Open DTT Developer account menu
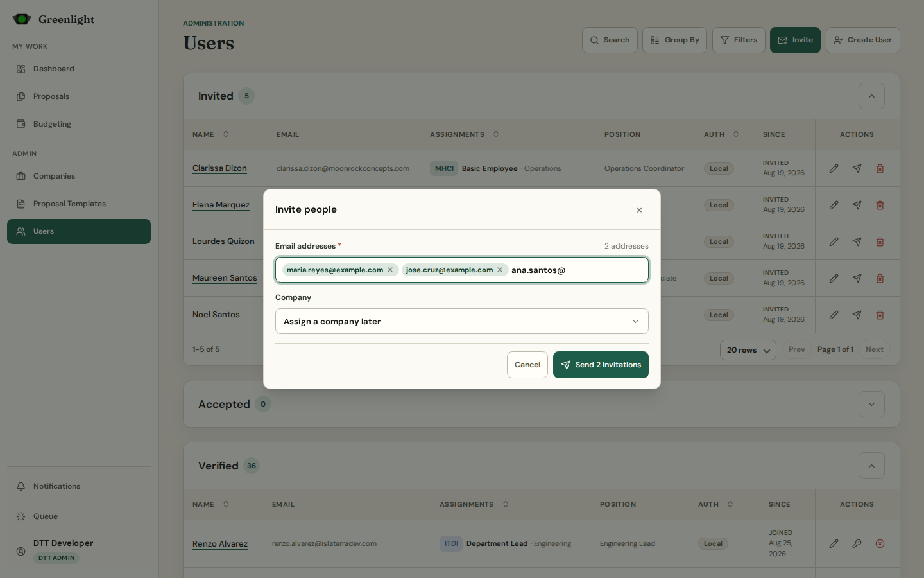The height and width of the screenshot is (578, 924). pos(79,550)
